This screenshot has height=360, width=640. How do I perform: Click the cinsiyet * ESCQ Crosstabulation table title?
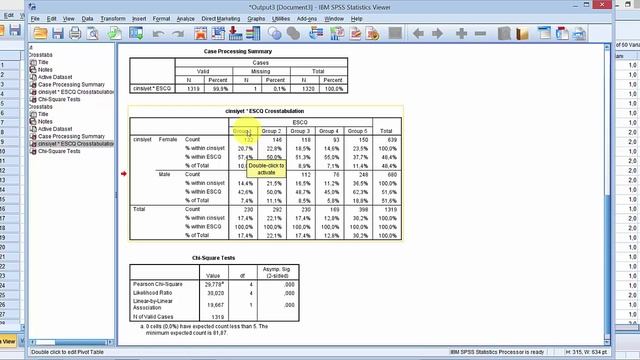tap(264, 111)
